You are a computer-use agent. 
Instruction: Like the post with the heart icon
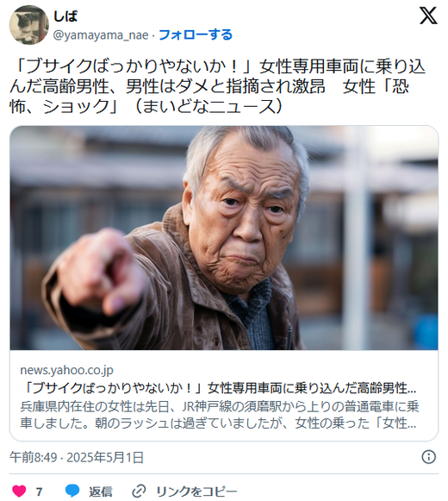(19, 491)
